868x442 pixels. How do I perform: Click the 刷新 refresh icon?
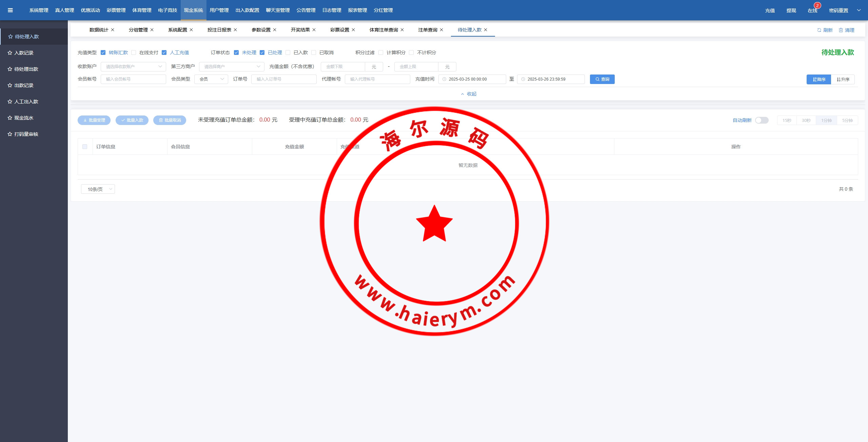(819, 30)
